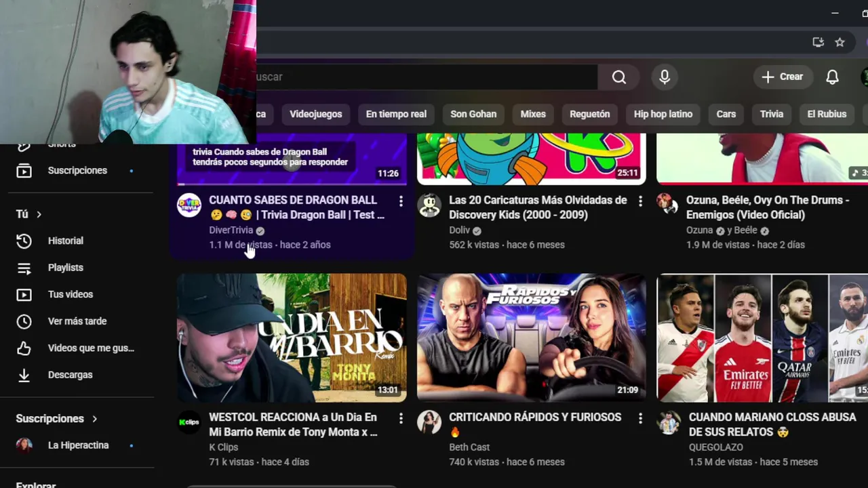
Task: Click the Suscripciones sidebar icon
Action: point(24,171)
